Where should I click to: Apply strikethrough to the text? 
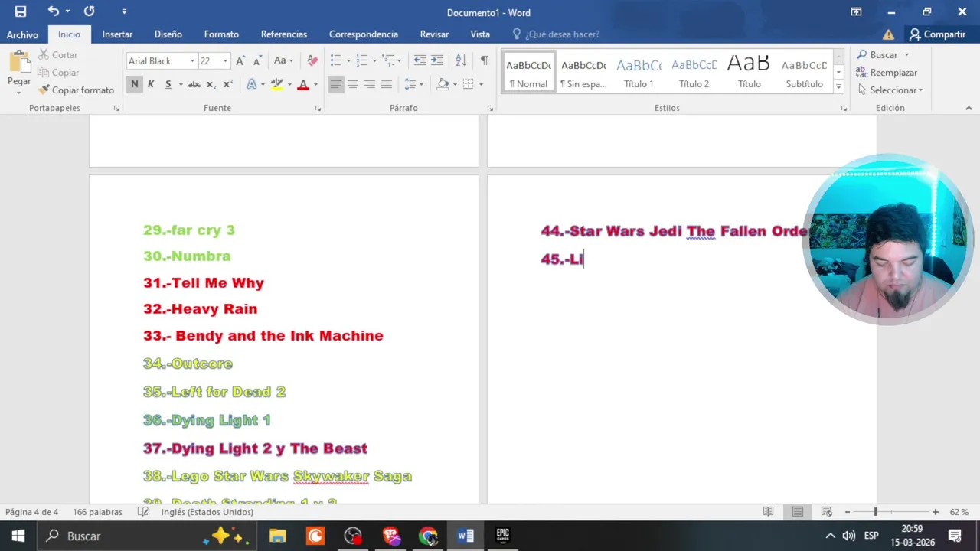194,84
